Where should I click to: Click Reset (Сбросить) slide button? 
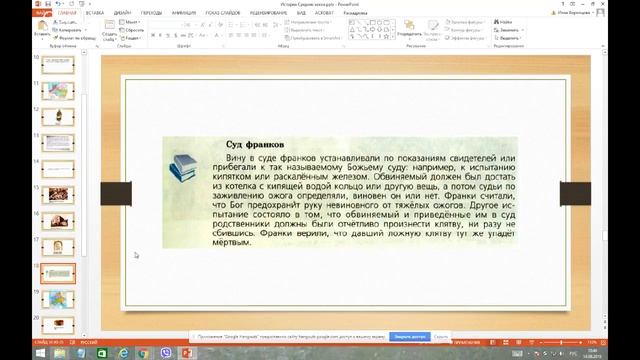tap(131, 30)
